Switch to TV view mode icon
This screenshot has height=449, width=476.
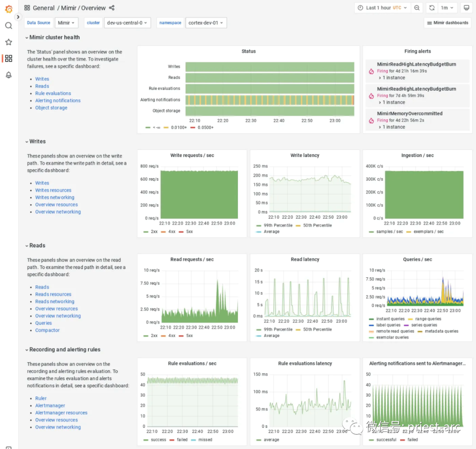[466, 8]
